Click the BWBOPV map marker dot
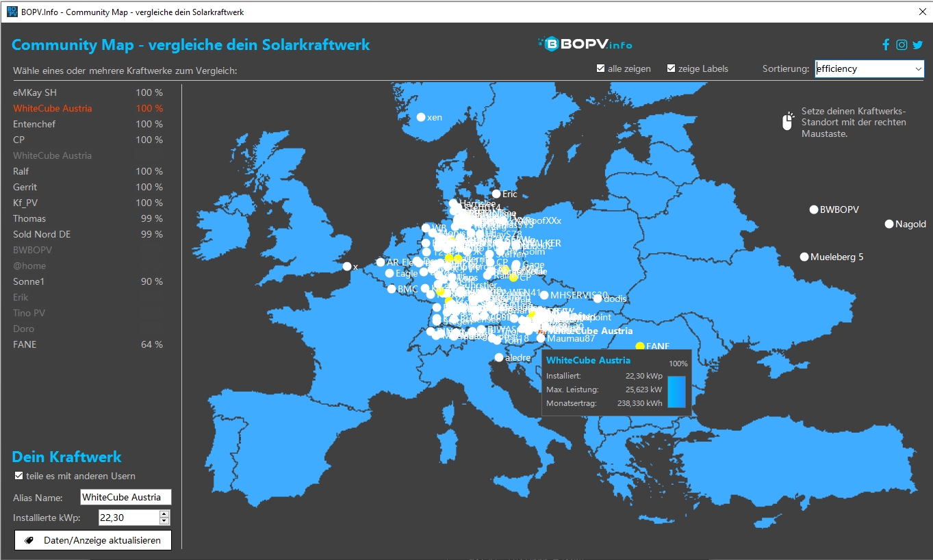This screenshot has height=560, width=933. pyautogui.click(x=814, y=209)
